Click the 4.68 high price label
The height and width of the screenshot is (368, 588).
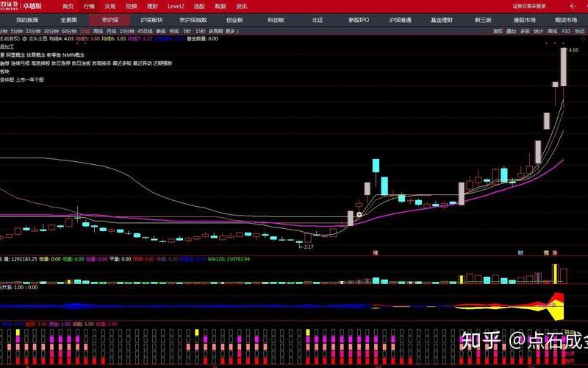coord(573,50)
